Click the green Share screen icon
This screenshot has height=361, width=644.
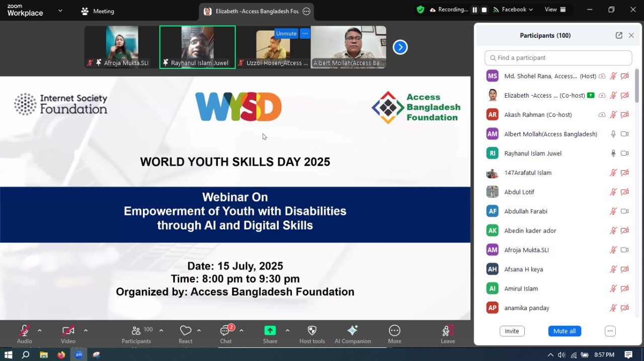click(x=270, y=330)
